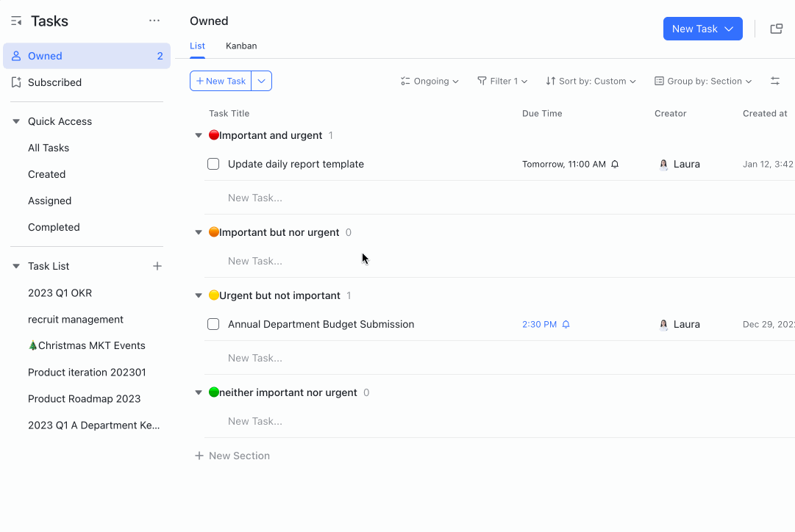The height and width of the screenshot is (532, 795).
Task: Check off Annual Department Budget Submission
Action: (x=213, y=324)
